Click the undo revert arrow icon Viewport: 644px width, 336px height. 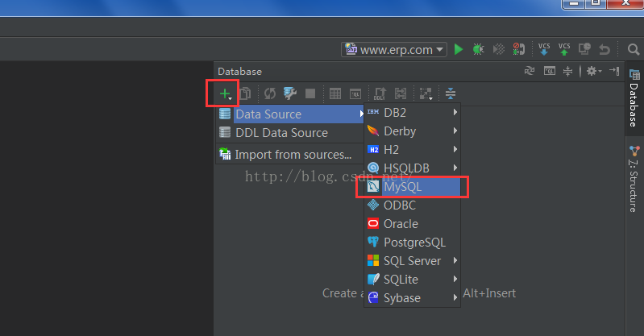coord(605,50)
